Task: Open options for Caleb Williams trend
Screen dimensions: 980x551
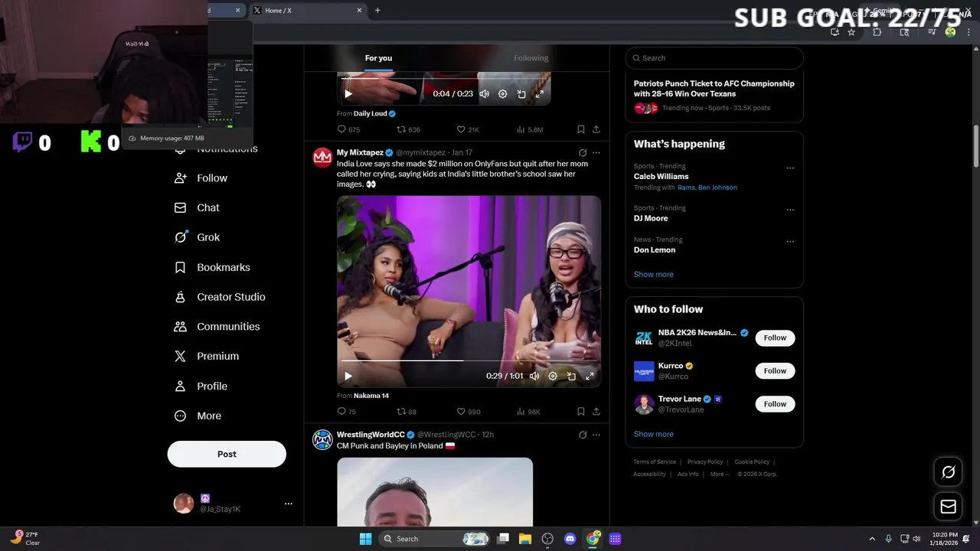Action: [790, 168]
